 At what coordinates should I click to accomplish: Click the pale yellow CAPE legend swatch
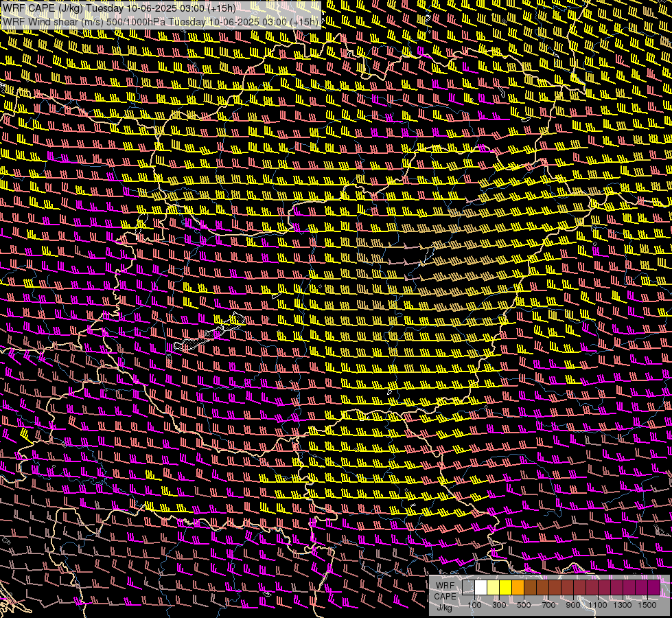[494, 588]
